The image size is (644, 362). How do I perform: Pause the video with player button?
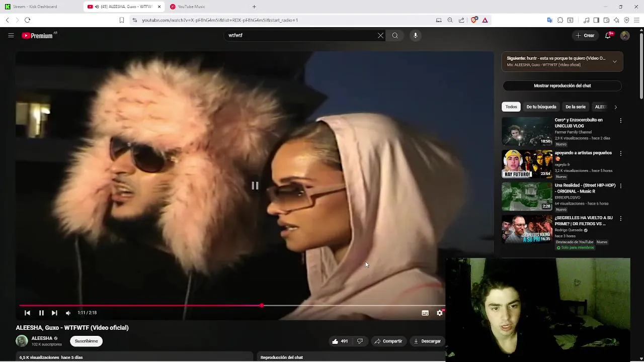click(41, 313)
